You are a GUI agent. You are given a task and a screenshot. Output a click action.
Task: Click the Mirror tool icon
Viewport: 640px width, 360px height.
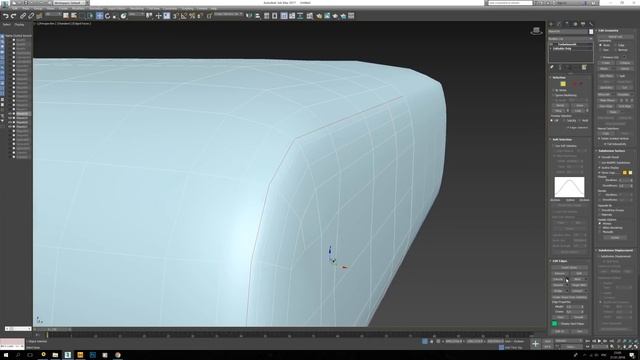click(249, 16)
